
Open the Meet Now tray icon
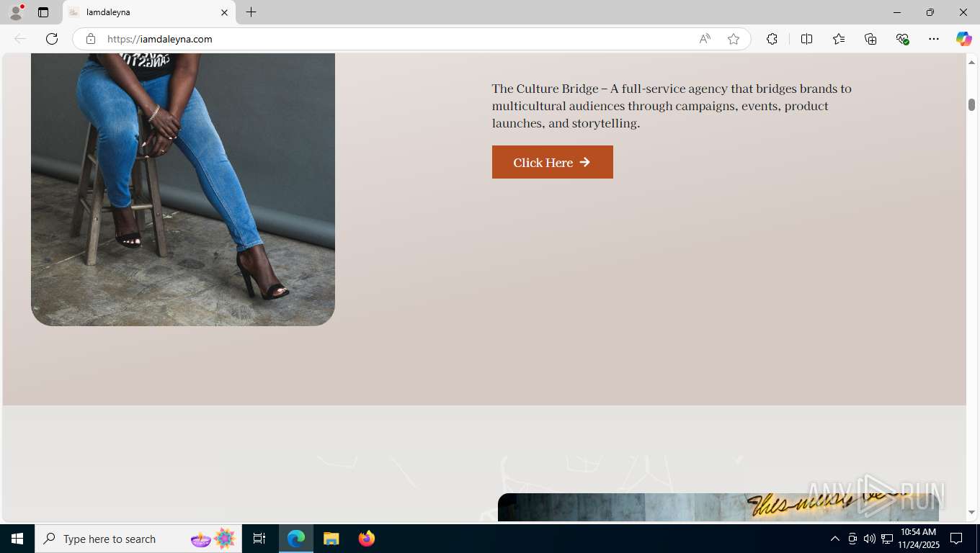coord(852,539)
